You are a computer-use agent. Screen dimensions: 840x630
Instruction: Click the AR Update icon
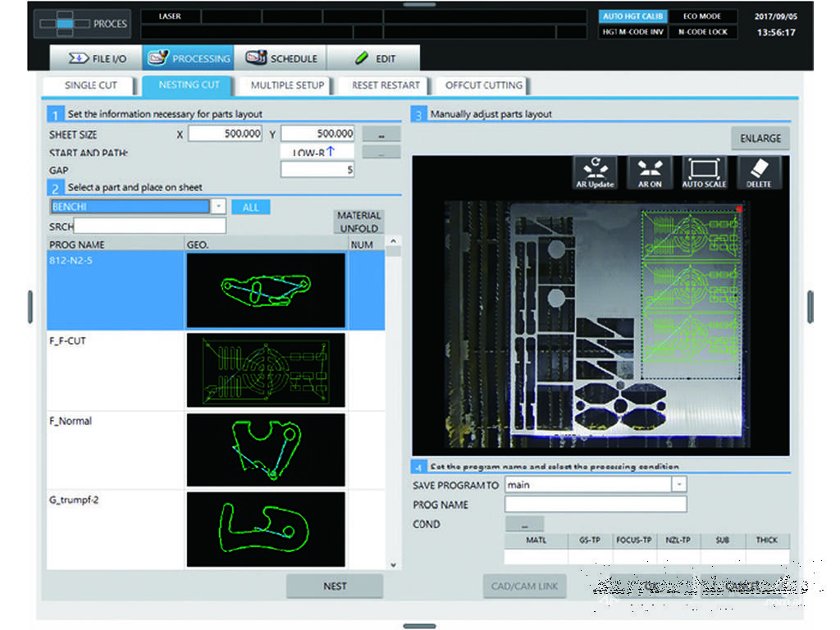(595, 172)
